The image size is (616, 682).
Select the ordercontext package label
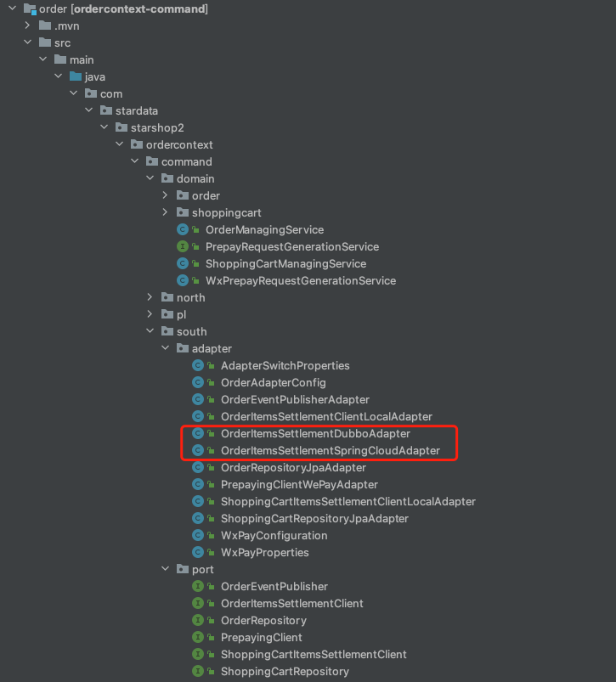pyautogui.click(x=179, y=144)
